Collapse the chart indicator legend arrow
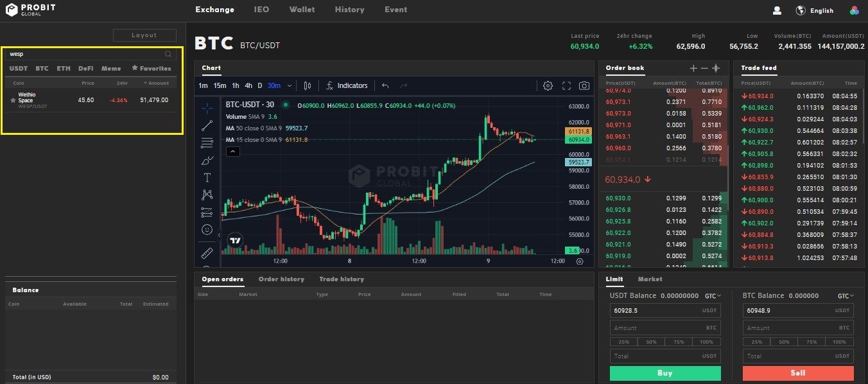This screenshot has height=384, width=868. pos(232,152)
